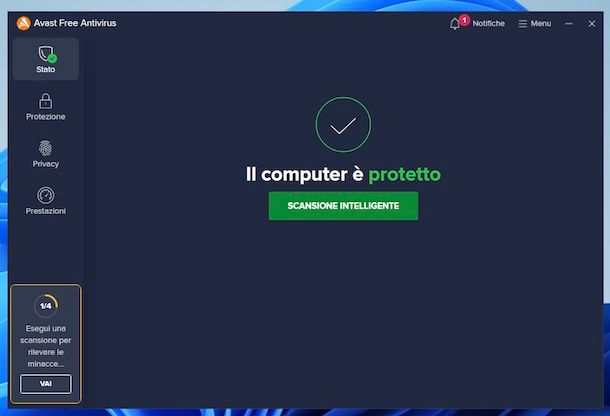Click the red notification badge count

[464, 20]
